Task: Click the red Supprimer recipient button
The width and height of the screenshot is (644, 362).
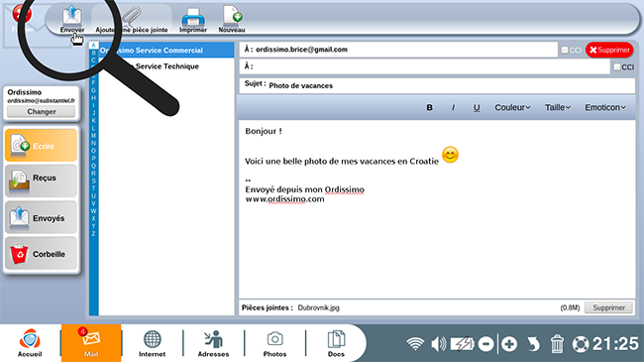Action: tap(609, 50)
